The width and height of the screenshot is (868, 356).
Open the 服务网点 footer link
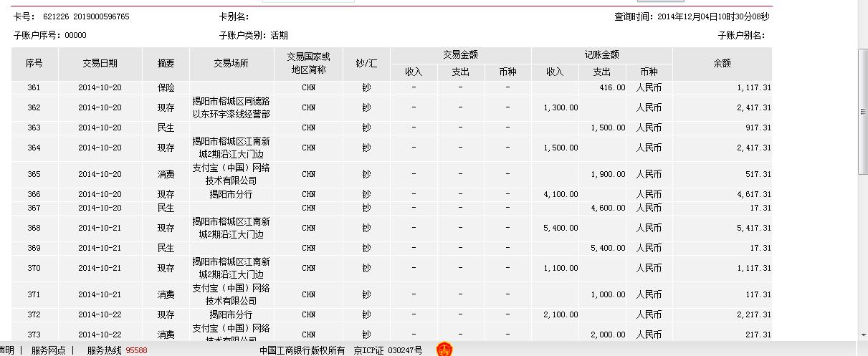pyautogui.click(x=49, y=350)
